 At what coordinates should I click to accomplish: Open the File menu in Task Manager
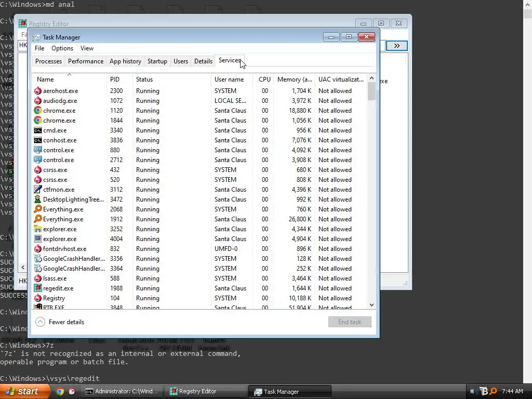[x=39, y=48]
